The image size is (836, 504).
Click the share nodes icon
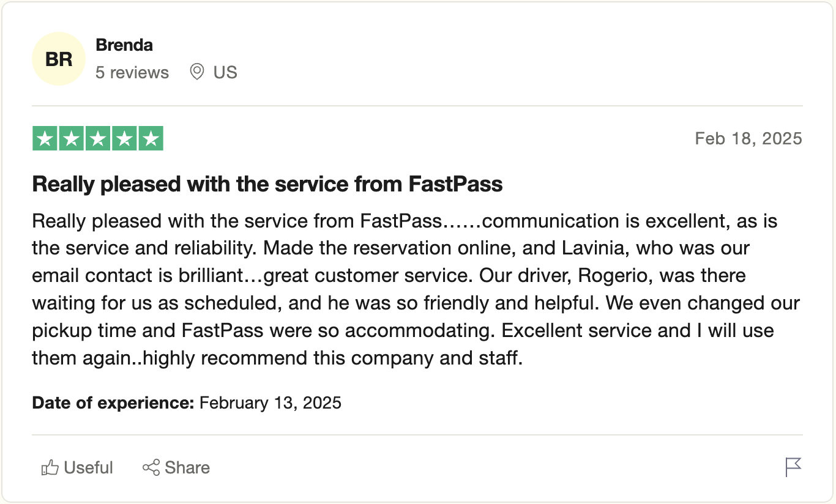[x=151, y=468]
